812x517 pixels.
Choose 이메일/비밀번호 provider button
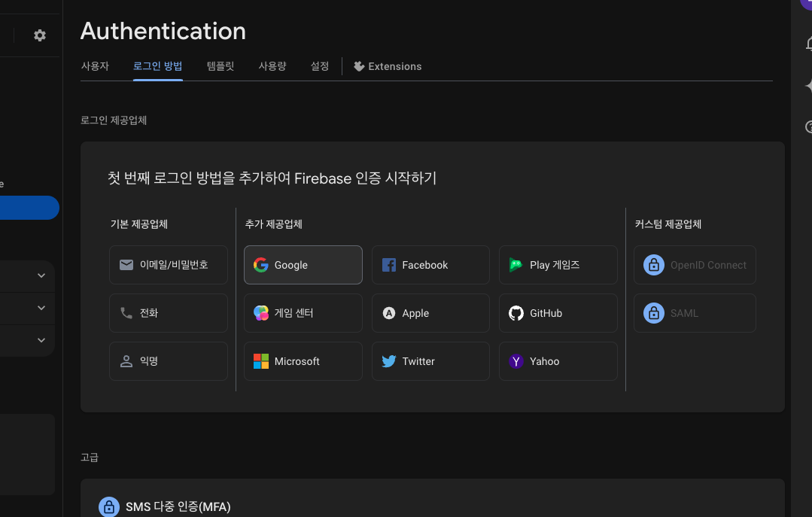point(169,265)
